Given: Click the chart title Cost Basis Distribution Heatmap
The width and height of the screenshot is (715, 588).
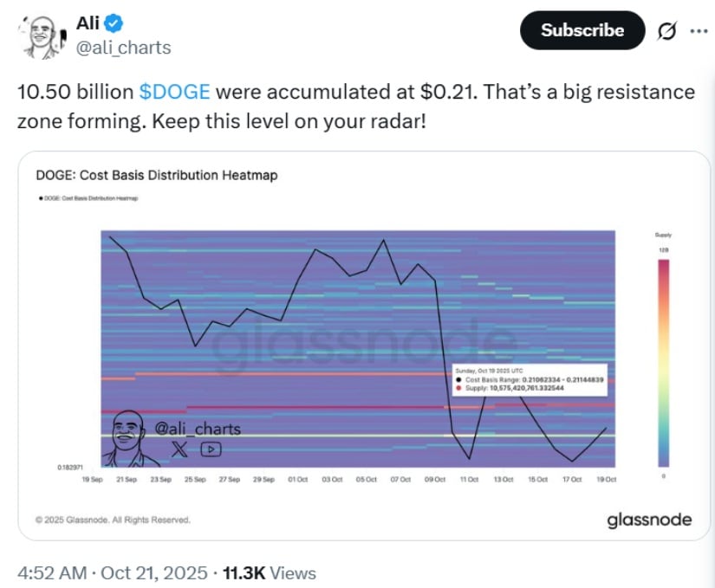Looking at the screenshot, I should coord(157,176).
